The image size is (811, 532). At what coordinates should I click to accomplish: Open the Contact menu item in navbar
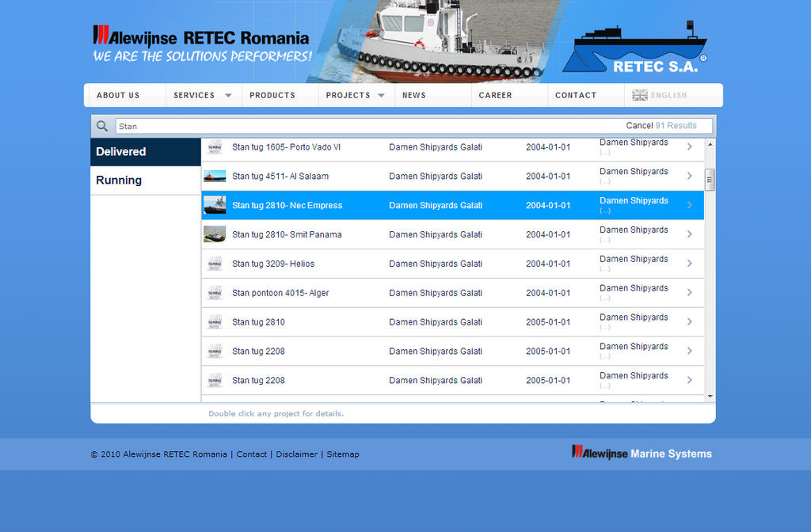576,95
